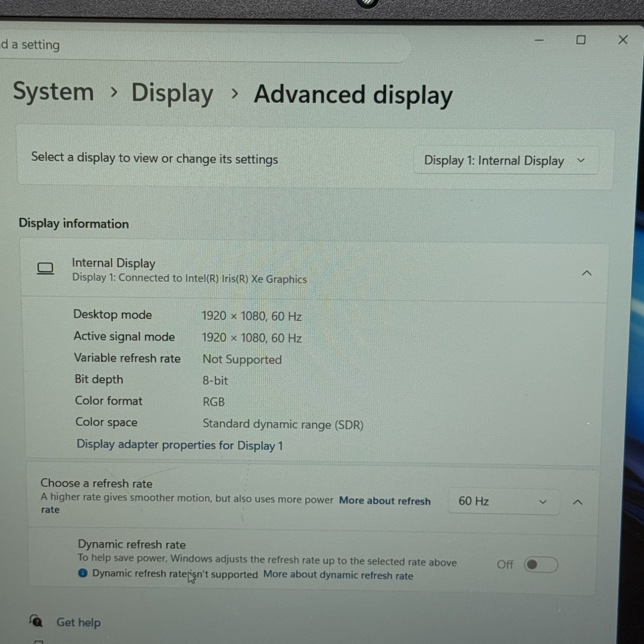Open Get help link

point(78,622)
